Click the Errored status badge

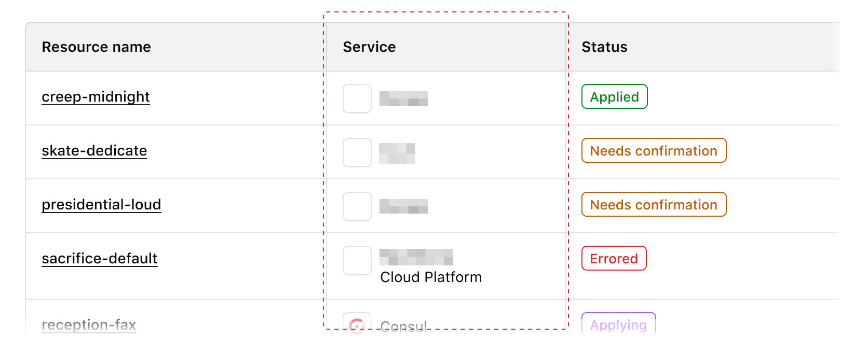coord(614,258)
